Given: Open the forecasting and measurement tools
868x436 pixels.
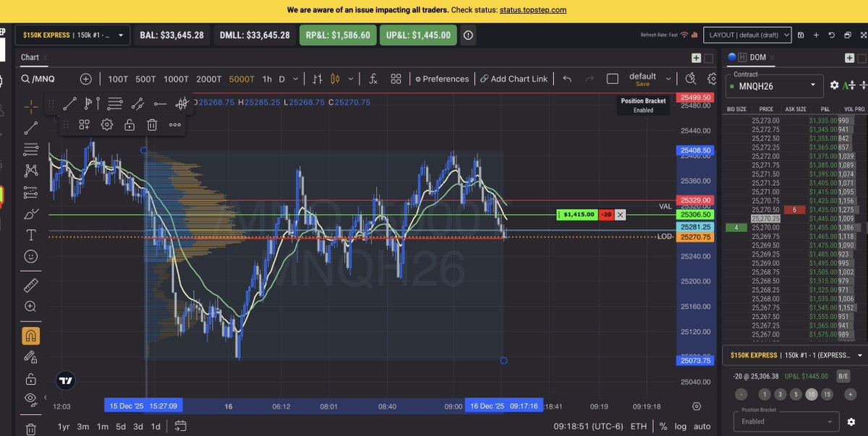Looking at the screenshot, I should 31,192.
